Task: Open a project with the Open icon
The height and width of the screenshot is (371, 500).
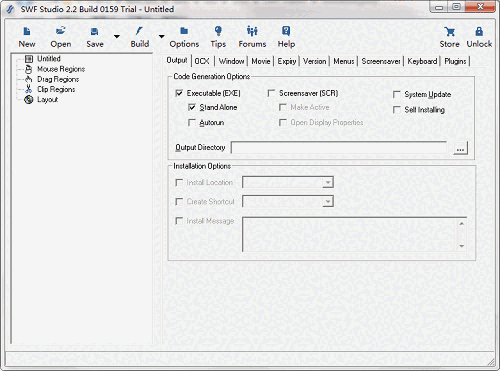Action: click(x=61, y=31)
